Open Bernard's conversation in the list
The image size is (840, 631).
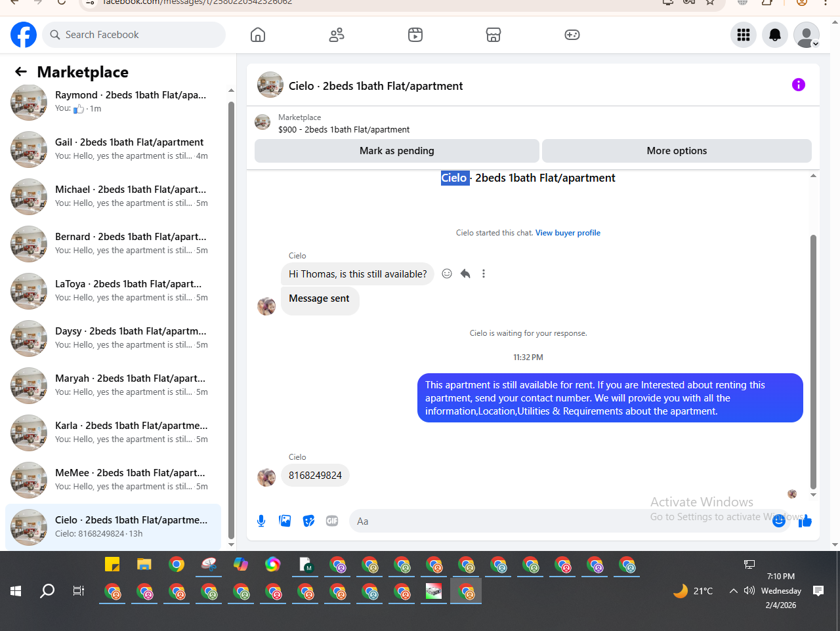(113, 244)
